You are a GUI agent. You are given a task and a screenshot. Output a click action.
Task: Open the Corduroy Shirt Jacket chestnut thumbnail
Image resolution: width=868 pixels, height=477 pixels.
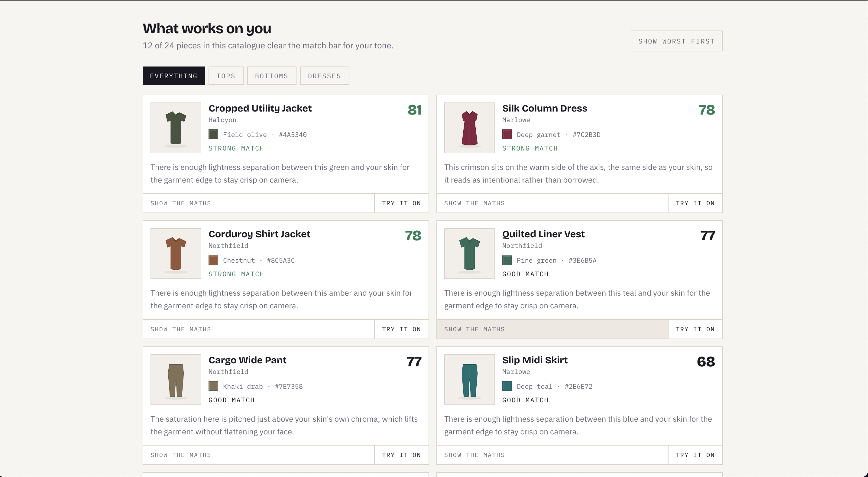pyautogui.click(x=176, y=254)
